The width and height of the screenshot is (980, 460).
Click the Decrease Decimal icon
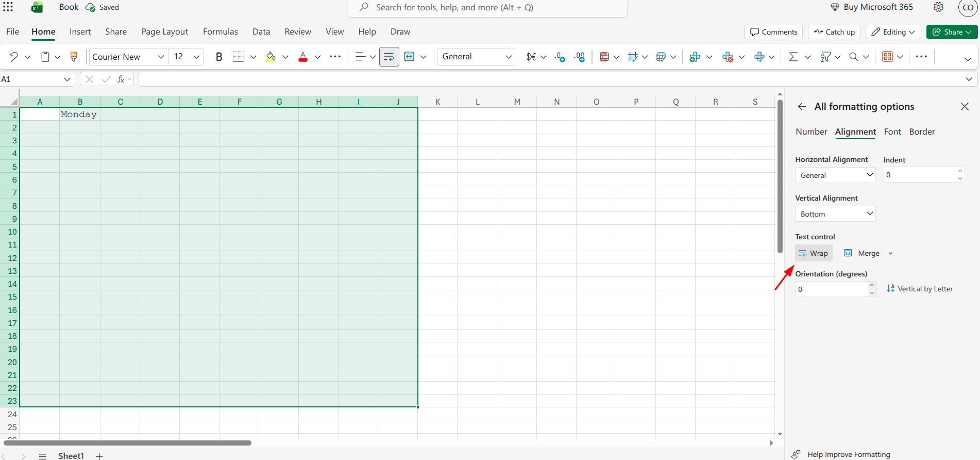[560, 57]
